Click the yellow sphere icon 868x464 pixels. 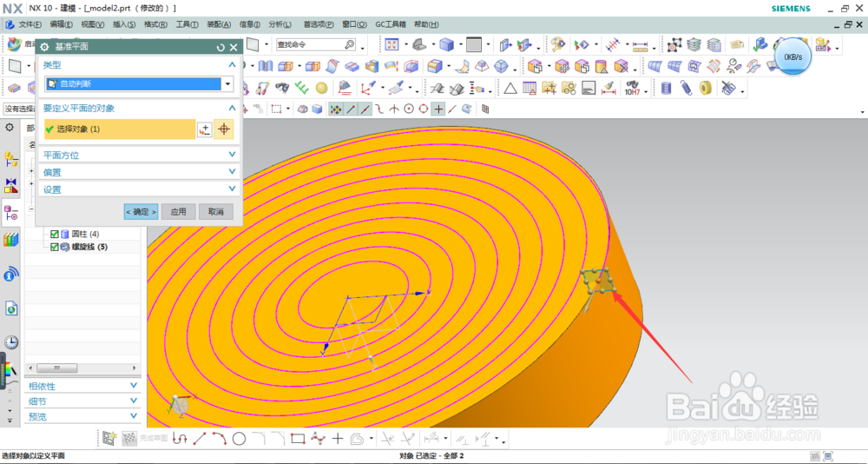tap(321, 88)
